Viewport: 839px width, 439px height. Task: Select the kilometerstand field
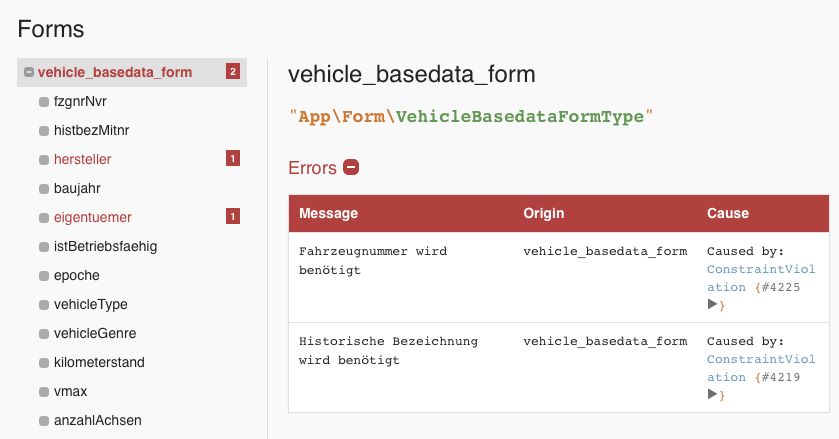coord(98,362)
